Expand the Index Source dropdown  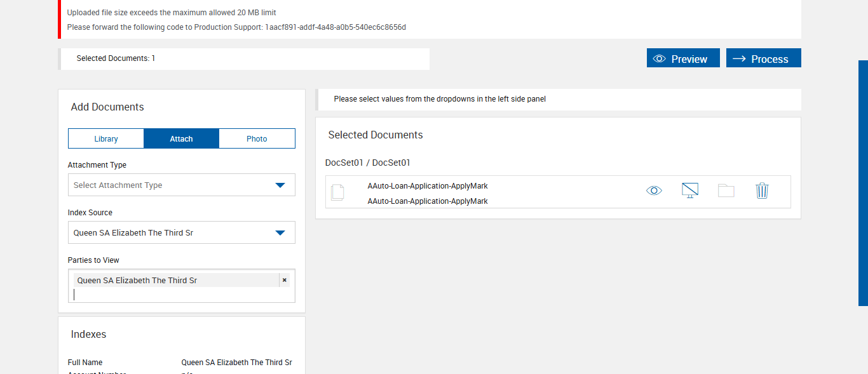pyautogui.click(x=181, y=232)
